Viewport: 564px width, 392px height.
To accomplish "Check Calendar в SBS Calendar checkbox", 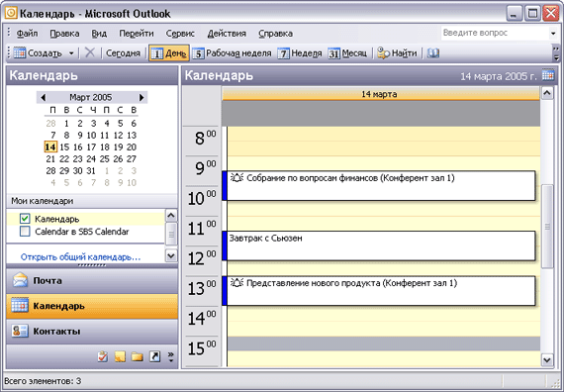I will point(25,231).
